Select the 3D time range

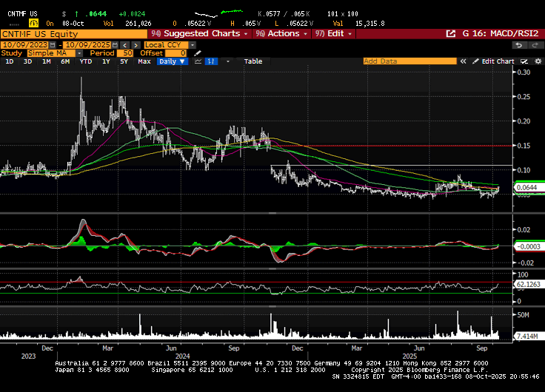[x=28, y=61]
